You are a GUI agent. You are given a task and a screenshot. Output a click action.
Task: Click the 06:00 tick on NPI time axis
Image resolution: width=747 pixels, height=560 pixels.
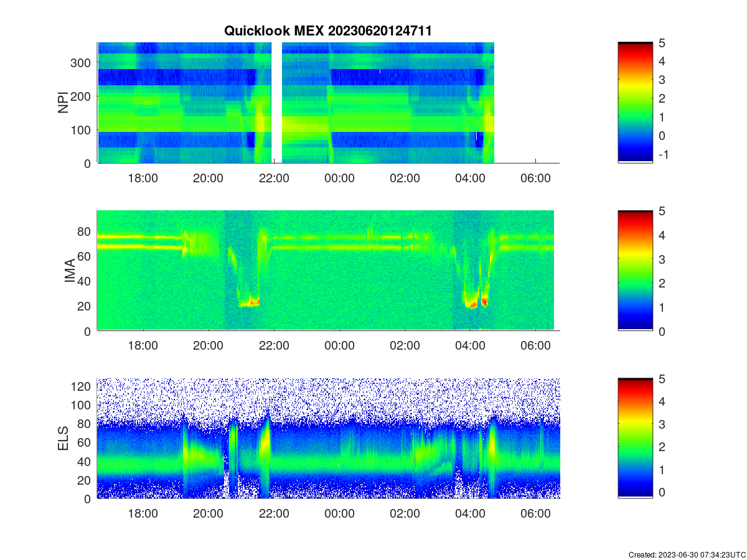coord(536,178)
